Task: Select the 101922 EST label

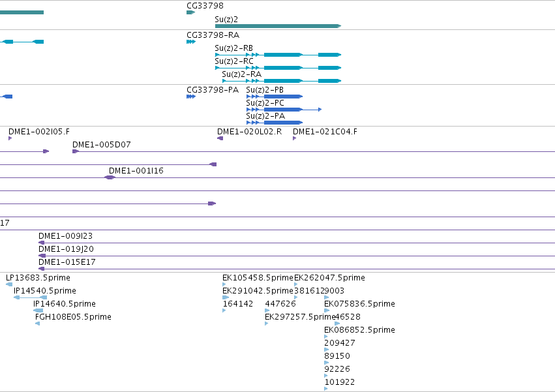Action: click(x=339, y=382)
